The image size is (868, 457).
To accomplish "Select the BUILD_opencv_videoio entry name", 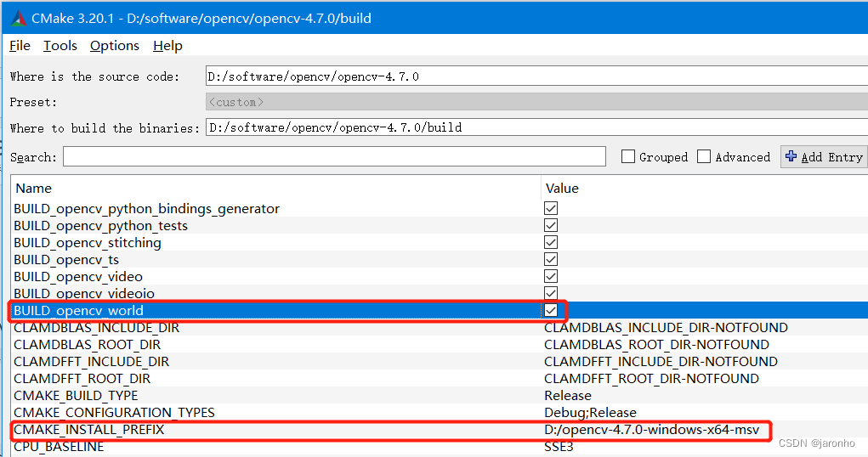I will (84, 293).
